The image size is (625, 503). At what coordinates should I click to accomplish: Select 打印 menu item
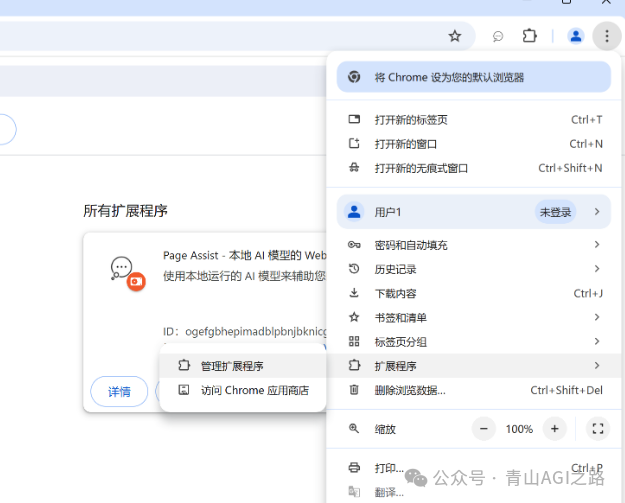click(474, 468)
